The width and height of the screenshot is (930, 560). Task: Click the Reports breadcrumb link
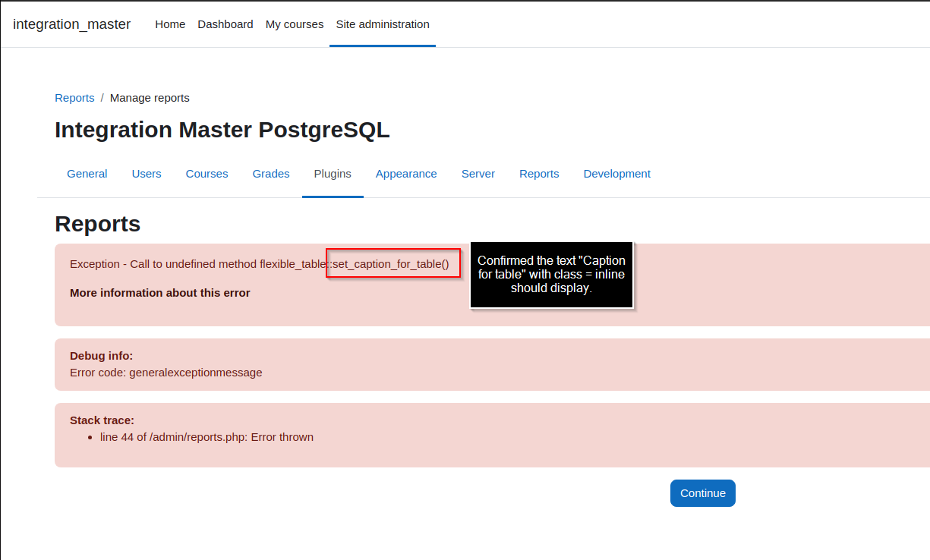coord(74,98)
